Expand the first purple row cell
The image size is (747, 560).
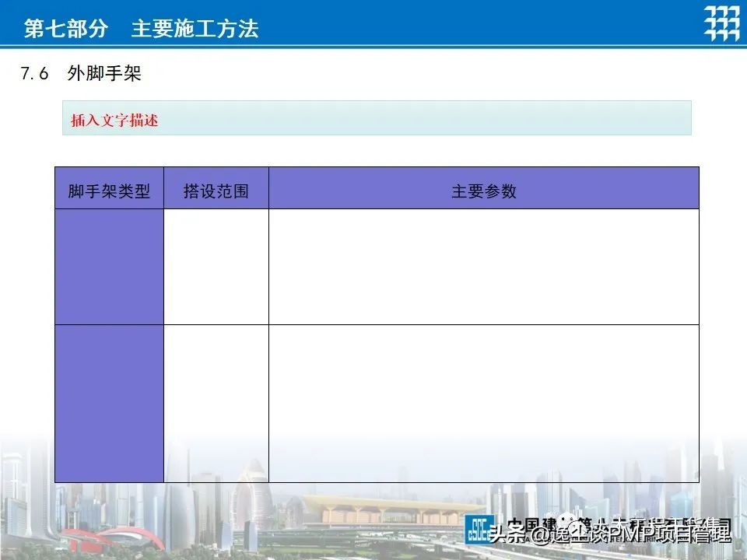click(x=109, y=265)
